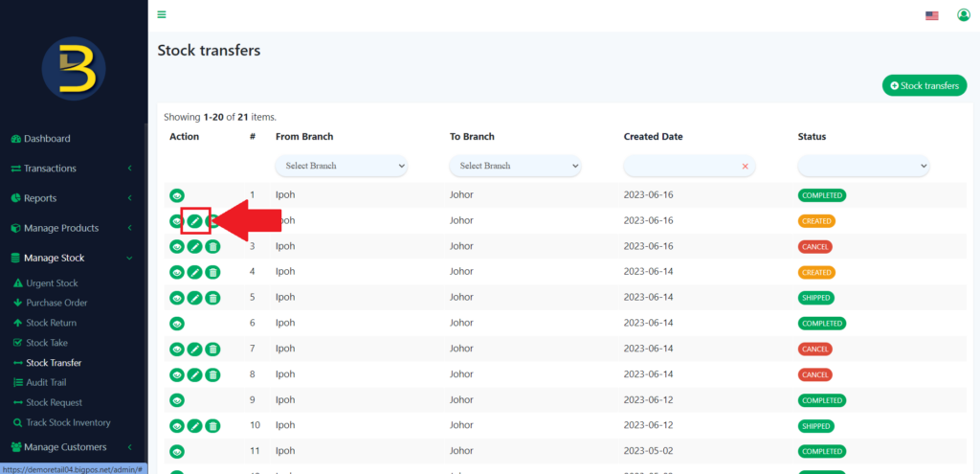Open the To Branch filter dropdown
The width and height of the screenshot is (980, 474).
click(516, 166)
